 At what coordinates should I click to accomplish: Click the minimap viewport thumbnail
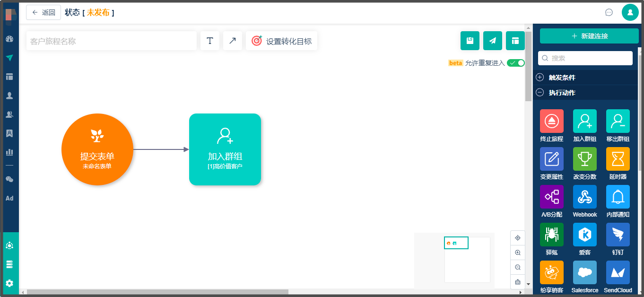click(456, 243)
